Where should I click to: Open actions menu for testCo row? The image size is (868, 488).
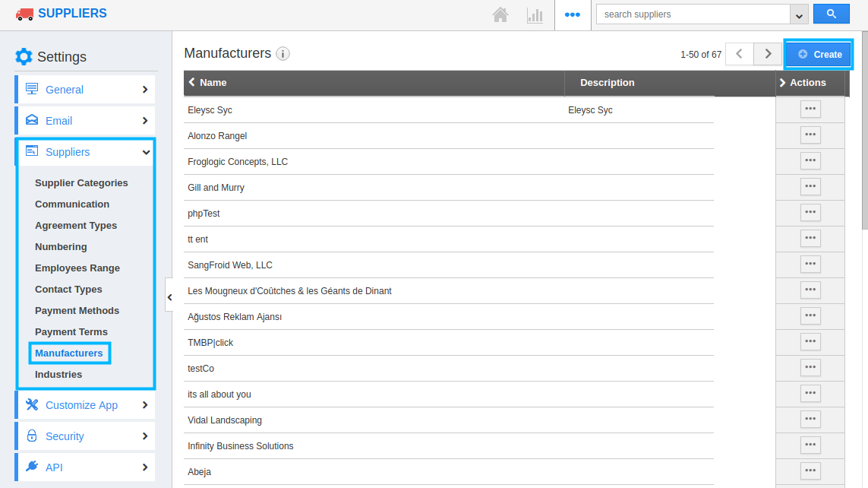tap(810, 367)
